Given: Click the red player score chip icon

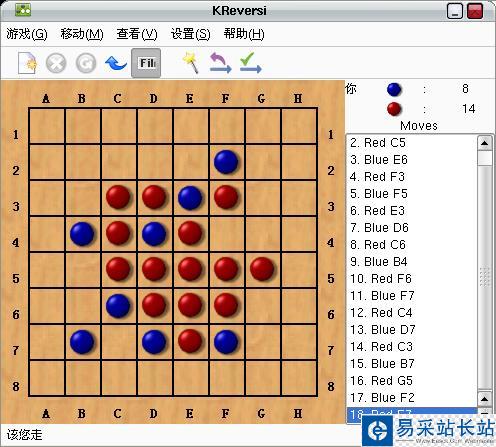Looking at the screenshot, I should coord(394,109).
